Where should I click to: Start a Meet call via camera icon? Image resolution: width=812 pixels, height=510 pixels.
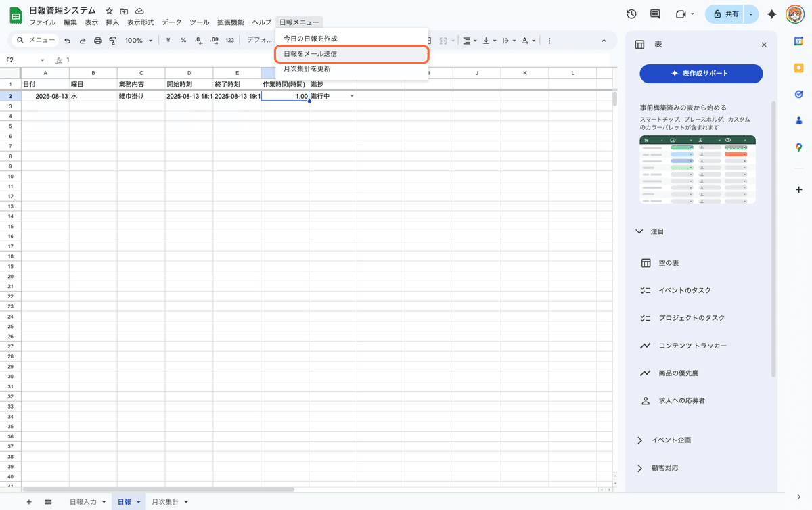(x=680, y=14)
